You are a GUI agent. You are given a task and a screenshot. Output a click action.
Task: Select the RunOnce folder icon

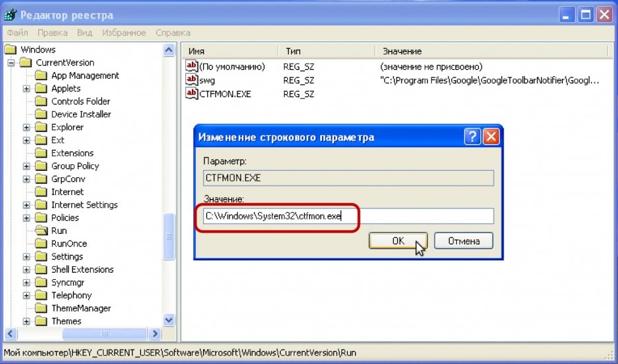(x=41, y=244)
